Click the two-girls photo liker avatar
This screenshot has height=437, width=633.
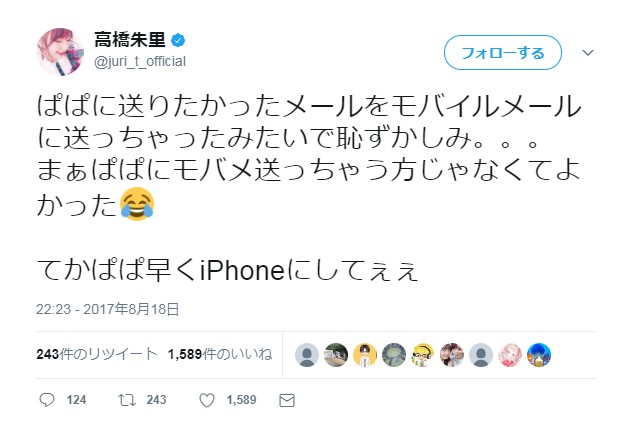[x=452, y=355]
